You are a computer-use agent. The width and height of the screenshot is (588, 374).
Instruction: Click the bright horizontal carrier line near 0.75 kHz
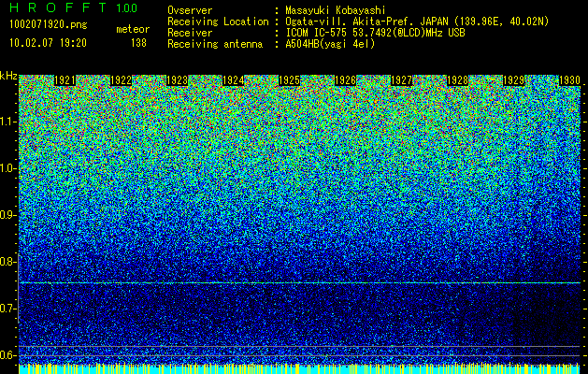pos(299,283)
